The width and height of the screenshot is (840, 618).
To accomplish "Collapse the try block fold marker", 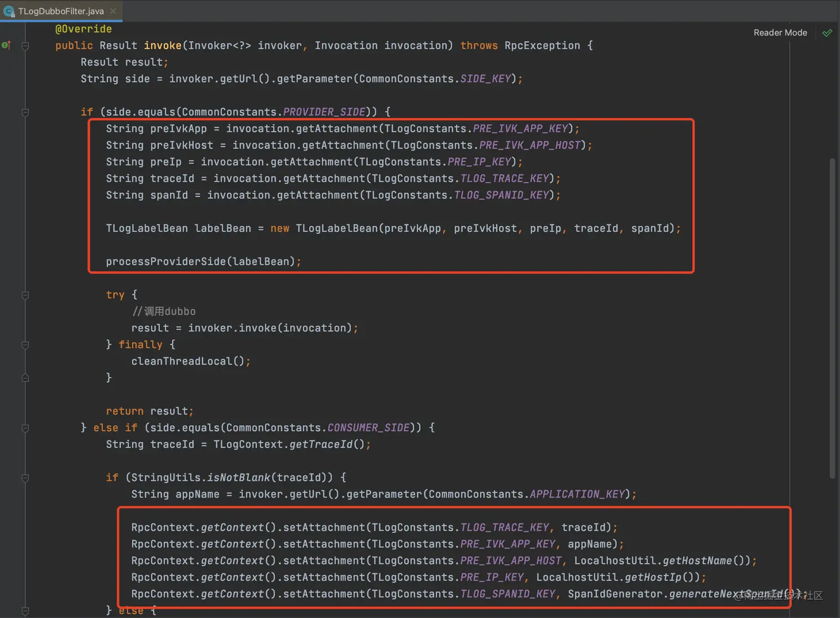I will coord(25,295).
